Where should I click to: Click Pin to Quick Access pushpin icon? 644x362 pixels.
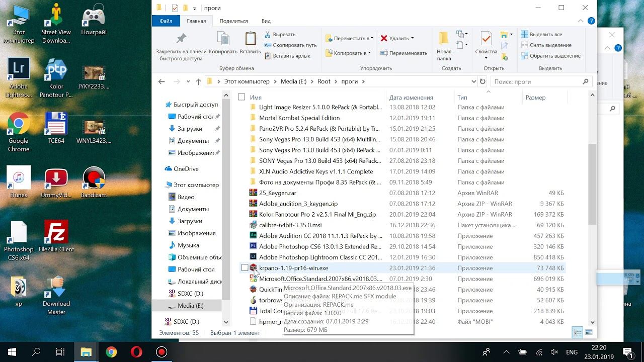pos(181,39)
